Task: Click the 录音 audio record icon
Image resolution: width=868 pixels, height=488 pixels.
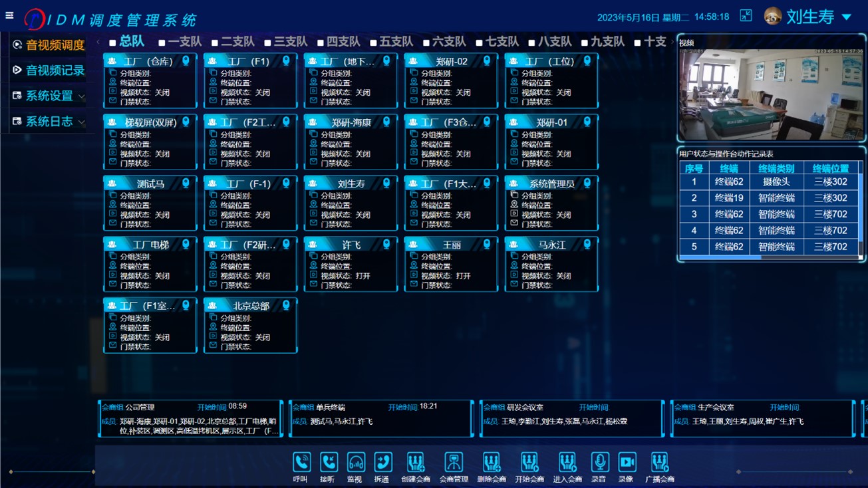Action: (x=599, y=463)
